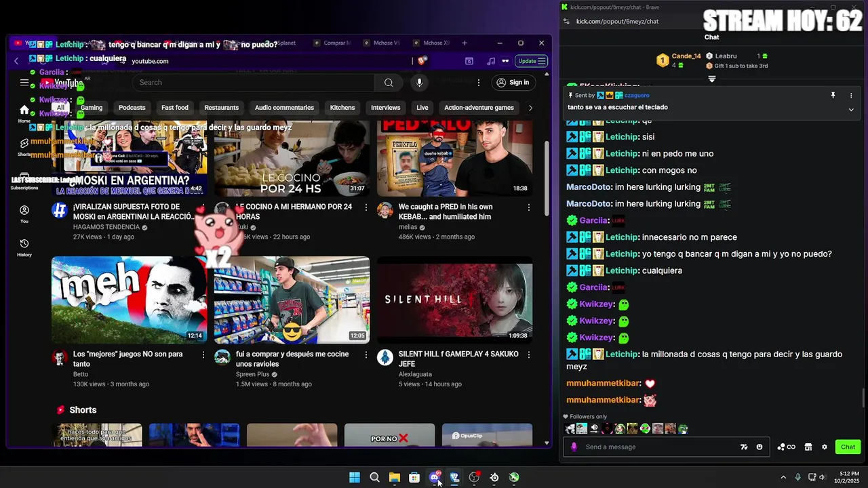Open Spreen Plus channel link

tap(253, 374)
